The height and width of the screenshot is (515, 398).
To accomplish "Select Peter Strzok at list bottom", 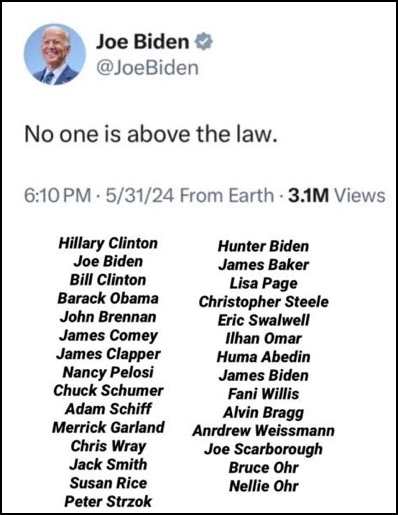I will point(108,501).
